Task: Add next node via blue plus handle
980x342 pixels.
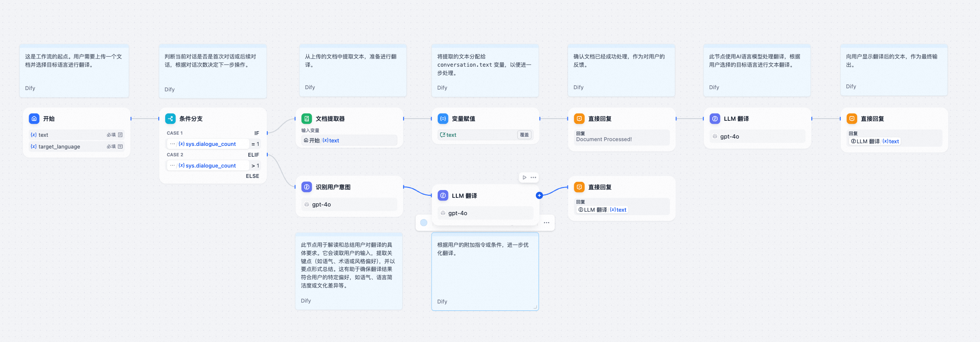Action: 539,196
